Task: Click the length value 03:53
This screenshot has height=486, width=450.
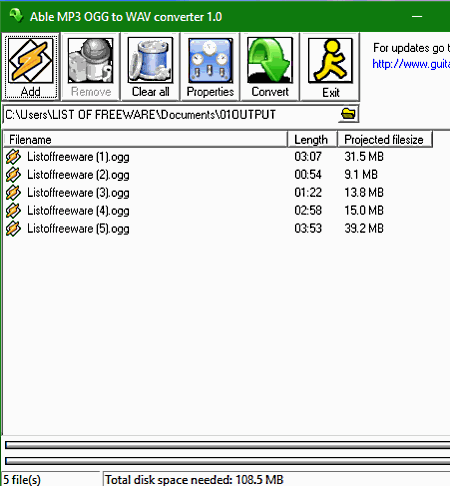Action: click(x=308, y=228)
